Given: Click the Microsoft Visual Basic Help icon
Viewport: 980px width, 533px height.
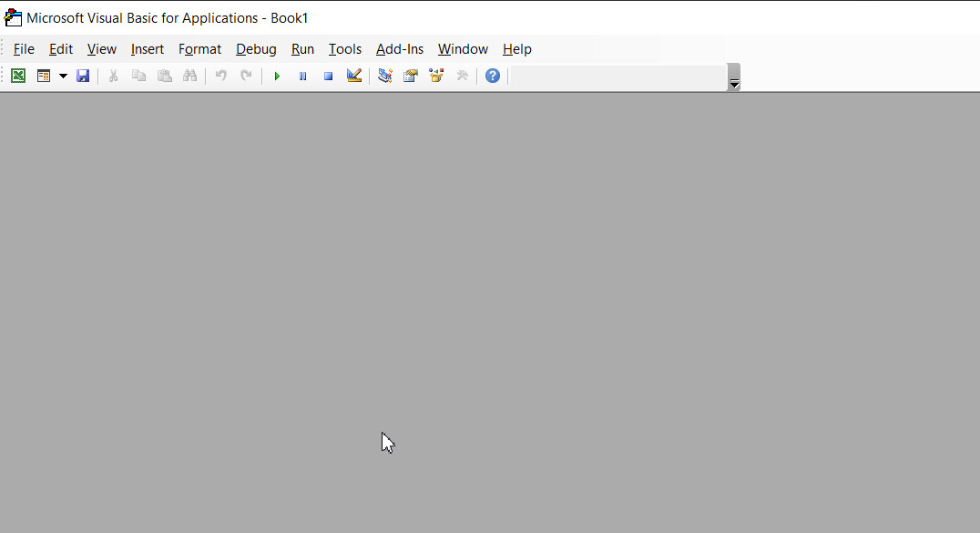Looking at the screenshot, I should tap(492, 76).
